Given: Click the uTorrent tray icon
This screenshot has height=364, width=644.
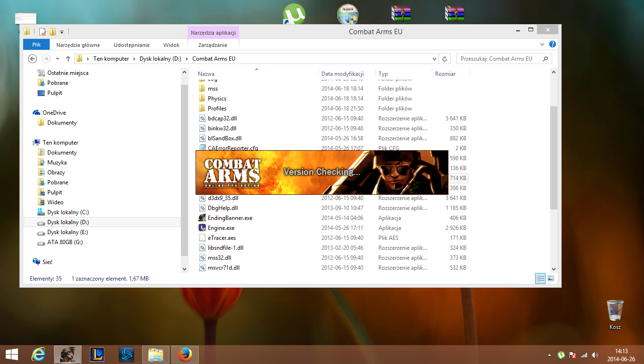Looking at the screenshot, I should pyautogui.click(x=561, y=355).
